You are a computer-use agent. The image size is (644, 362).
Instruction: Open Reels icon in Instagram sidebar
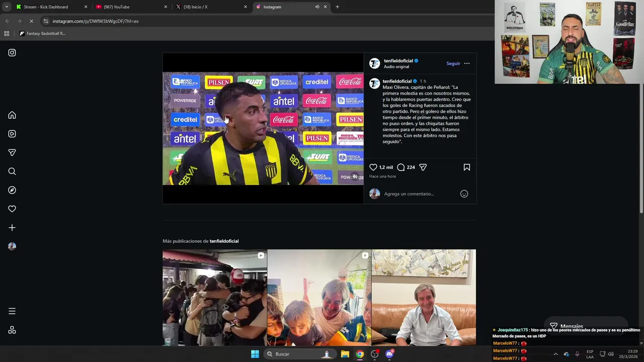point(12,134)
